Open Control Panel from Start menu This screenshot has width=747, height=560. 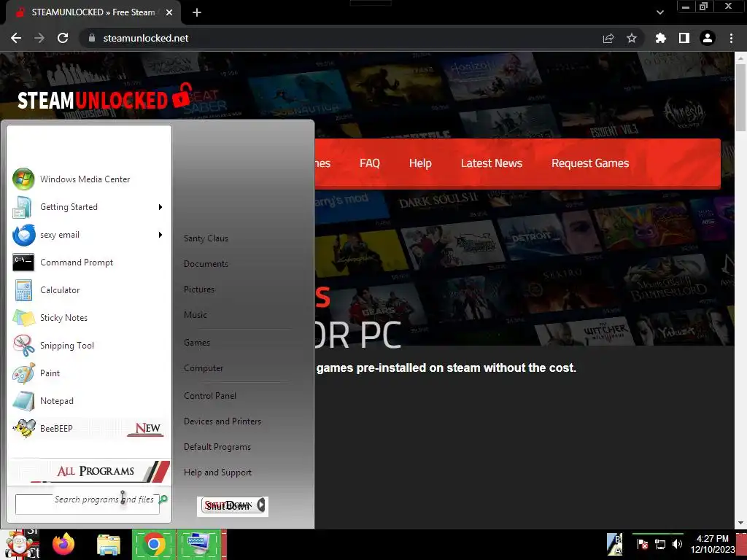click(x=210, y=396)
